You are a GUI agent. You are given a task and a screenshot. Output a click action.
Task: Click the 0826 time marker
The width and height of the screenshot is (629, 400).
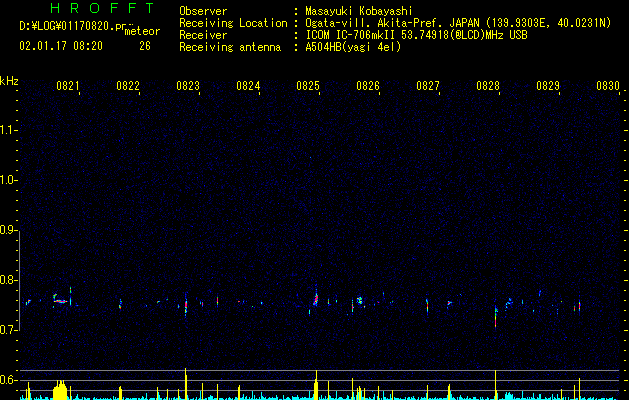[x=368, y=86]
